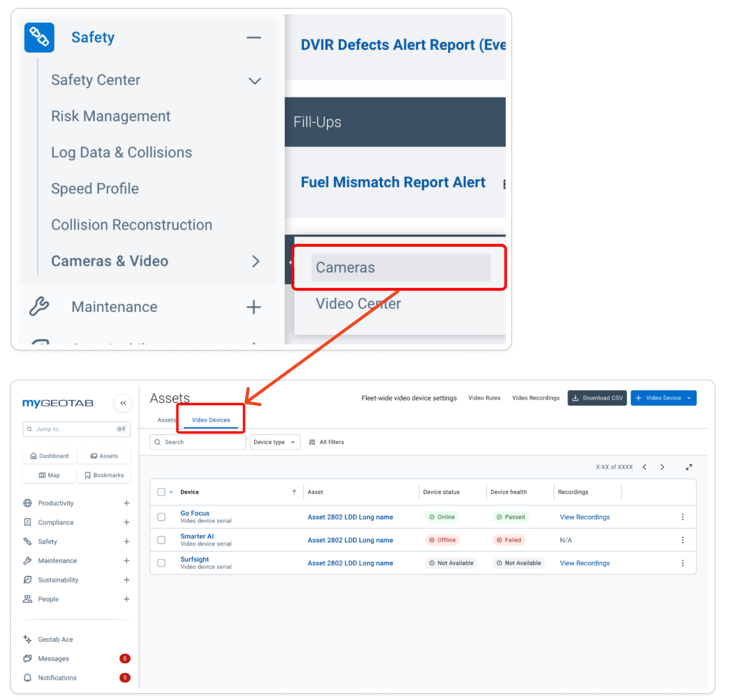
Task: Expand Productivity section in sidebar
Action: pyautogui.click(x=126, y=503)
